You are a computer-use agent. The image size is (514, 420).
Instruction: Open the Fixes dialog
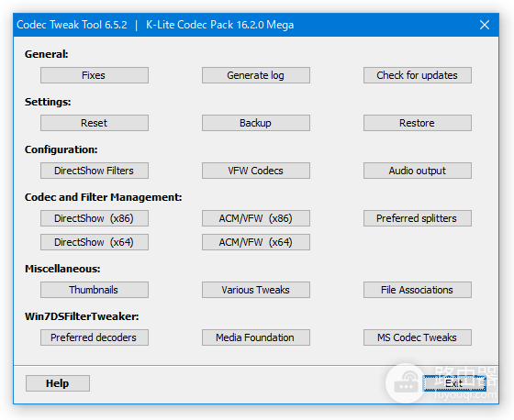coord(95,75)
